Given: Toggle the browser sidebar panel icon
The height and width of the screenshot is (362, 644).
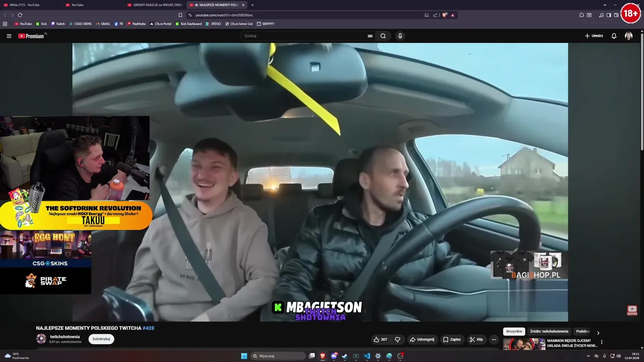Looking at the screenshot, I should click(x=609, y=15).
